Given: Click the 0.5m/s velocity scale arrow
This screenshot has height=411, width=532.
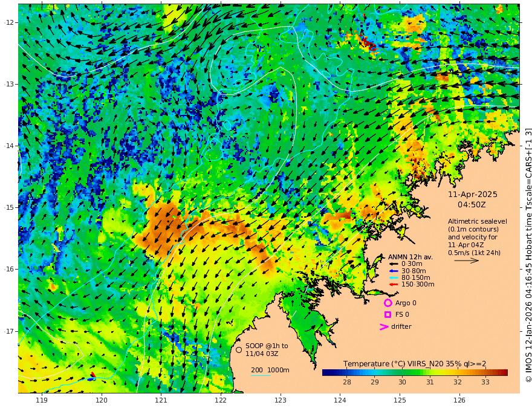Looking at the screenshot, I should (467, 261).
